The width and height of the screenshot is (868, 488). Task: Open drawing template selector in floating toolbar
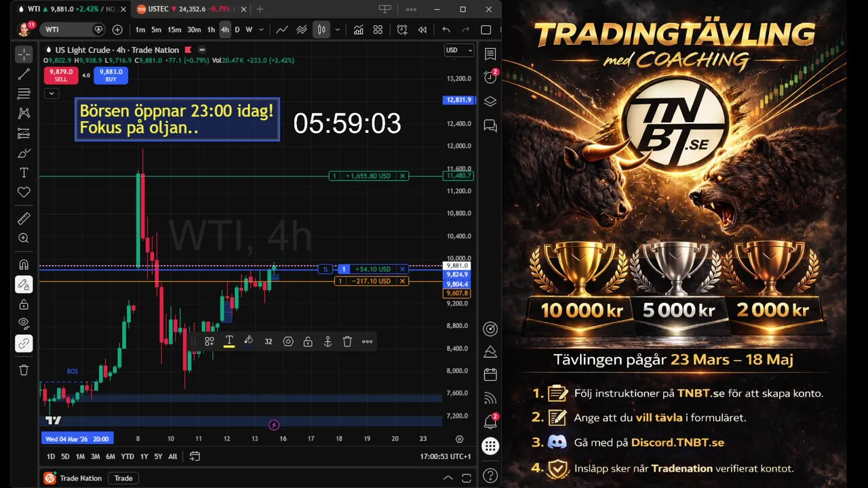(210, 342)
